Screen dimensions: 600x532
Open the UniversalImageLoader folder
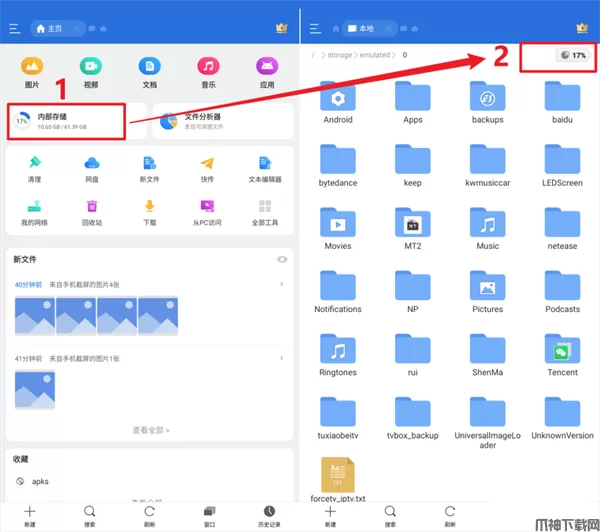tap(488, 423)
